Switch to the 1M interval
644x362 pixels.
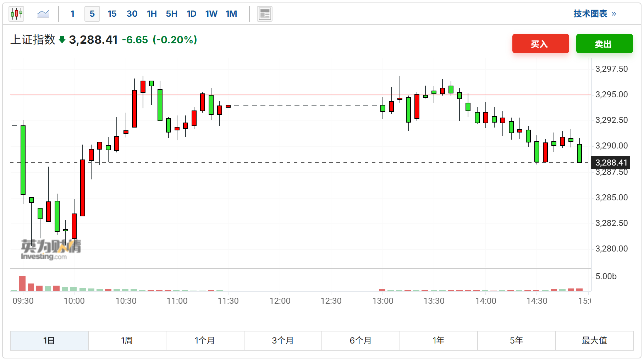(x=231, y=14)
